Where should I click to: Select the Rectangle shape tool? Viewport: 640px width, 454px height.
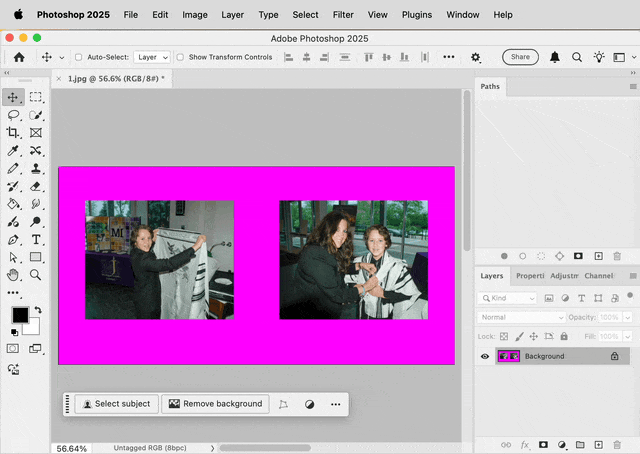(36, 257)
